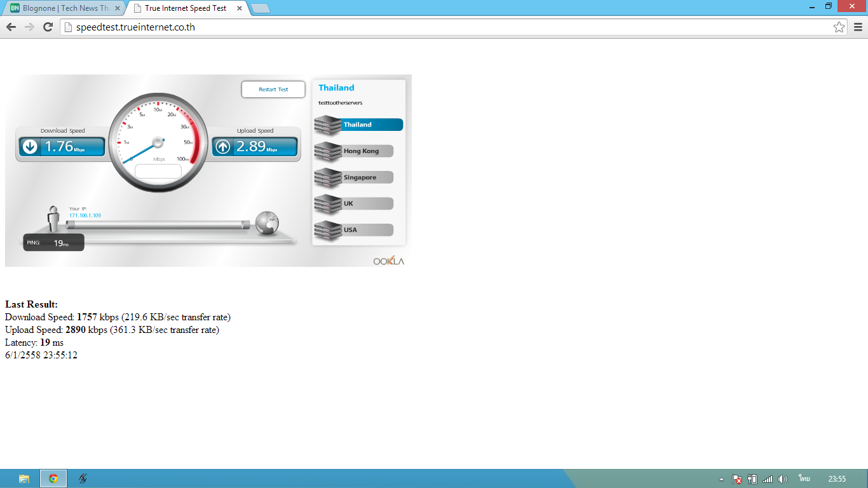Click the Latency 19 ms text
This screenshot has width=868, height=488.
pos(34,342)
